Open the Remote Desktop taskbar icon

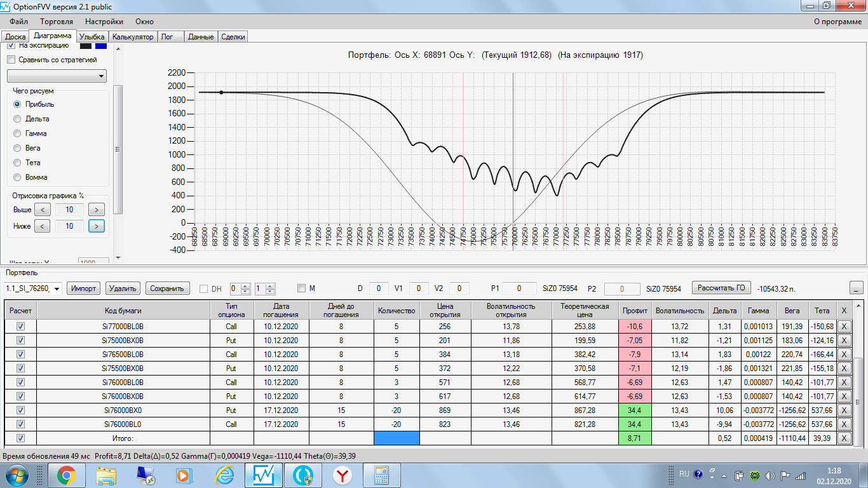(146, 475)
